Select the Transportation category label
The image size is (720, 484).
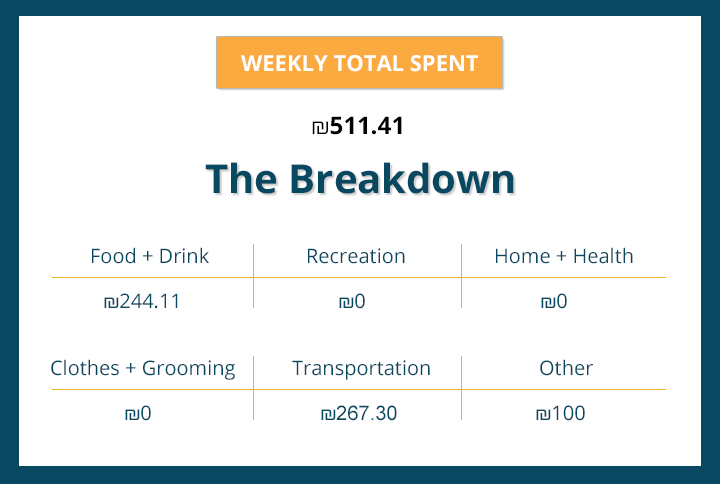tap(361, 368)
